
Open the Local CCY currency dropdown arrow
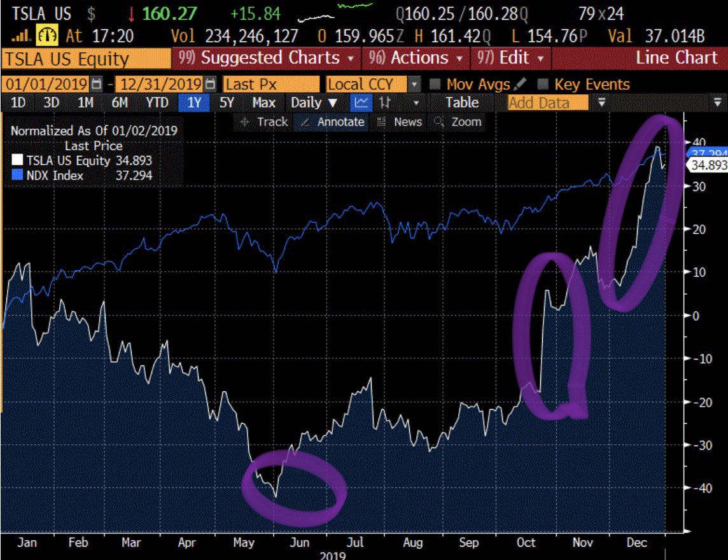414,84
